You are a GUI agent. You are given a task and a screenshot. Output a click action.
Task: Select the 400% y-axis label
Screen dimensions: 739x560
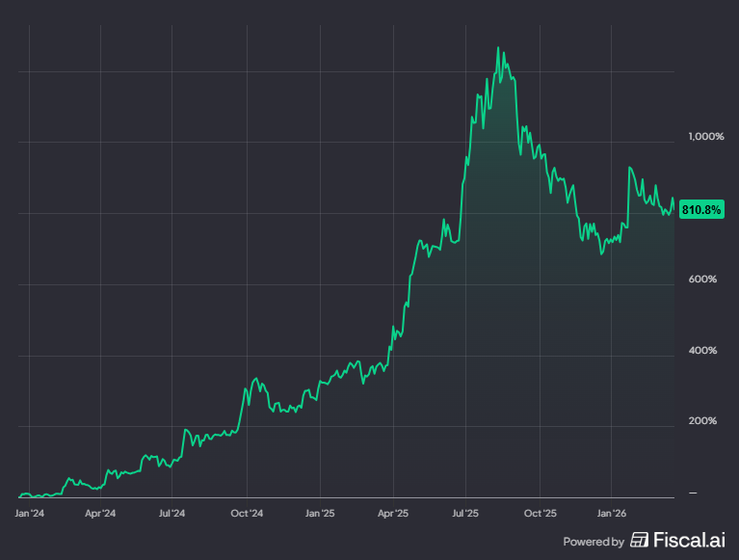click(x=702, y=351)
